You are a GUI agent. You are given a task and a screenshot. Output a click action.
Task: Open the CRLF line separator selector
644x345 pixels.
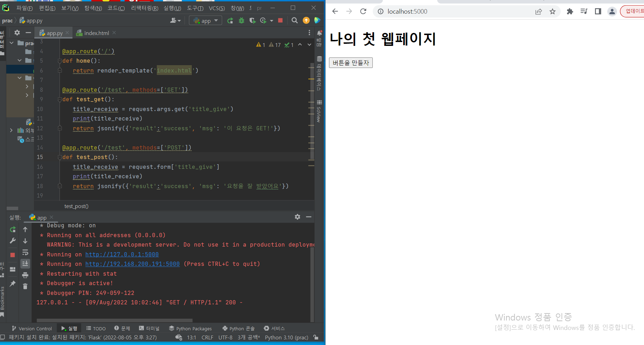tap(207, 338)
